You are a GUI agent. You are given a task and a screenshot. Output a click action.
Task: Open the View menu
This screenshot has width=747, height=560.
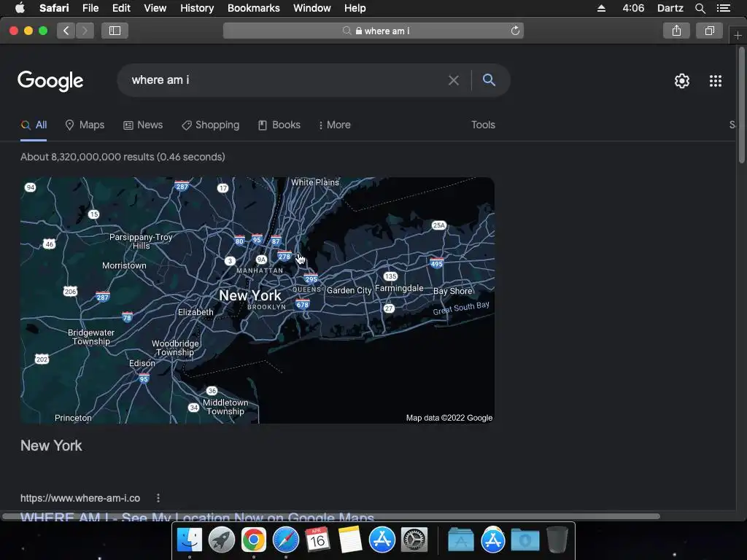[x=155, y=8]
